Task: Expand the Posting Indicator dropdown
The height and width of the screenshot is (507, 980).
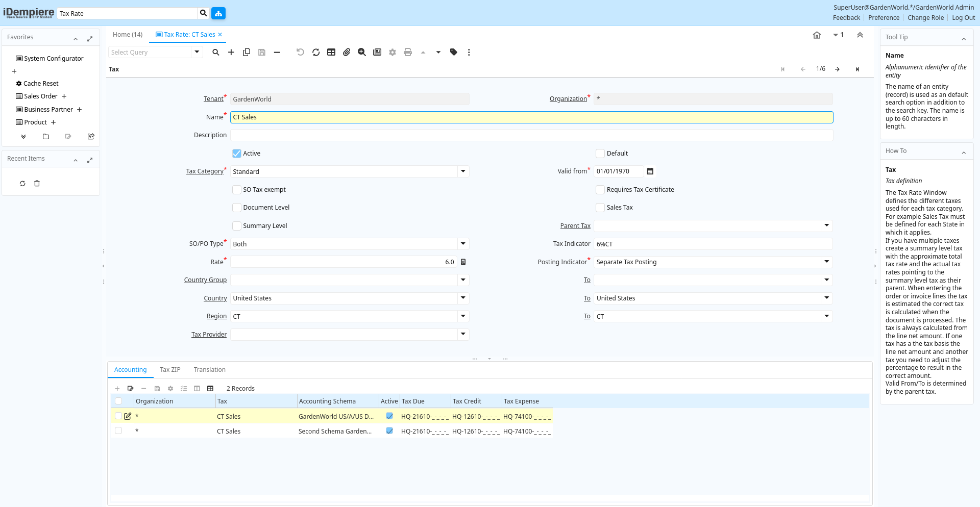Action: pos(826,262)
